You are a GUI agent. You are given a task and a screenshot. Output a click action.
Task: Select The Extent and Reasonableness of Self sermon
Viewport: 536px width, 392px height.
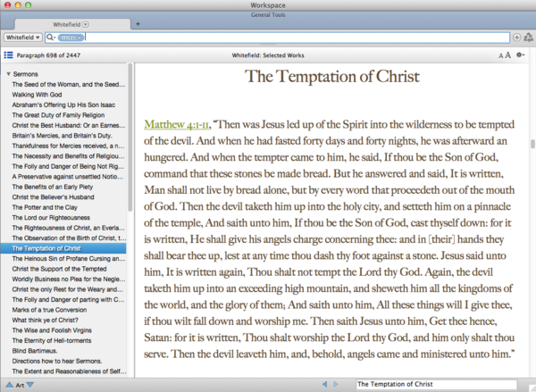(x=69, y=371)
